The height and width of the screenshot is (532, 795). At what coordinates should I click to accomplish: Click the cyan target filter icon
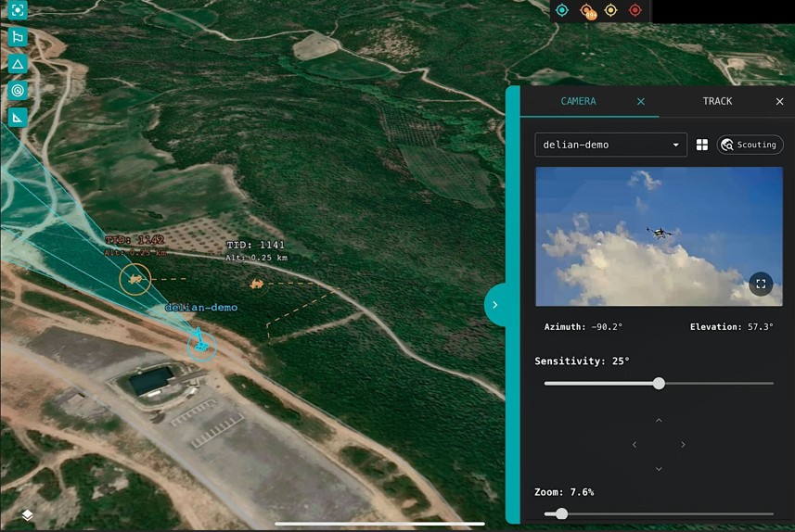tap(561, 10)
